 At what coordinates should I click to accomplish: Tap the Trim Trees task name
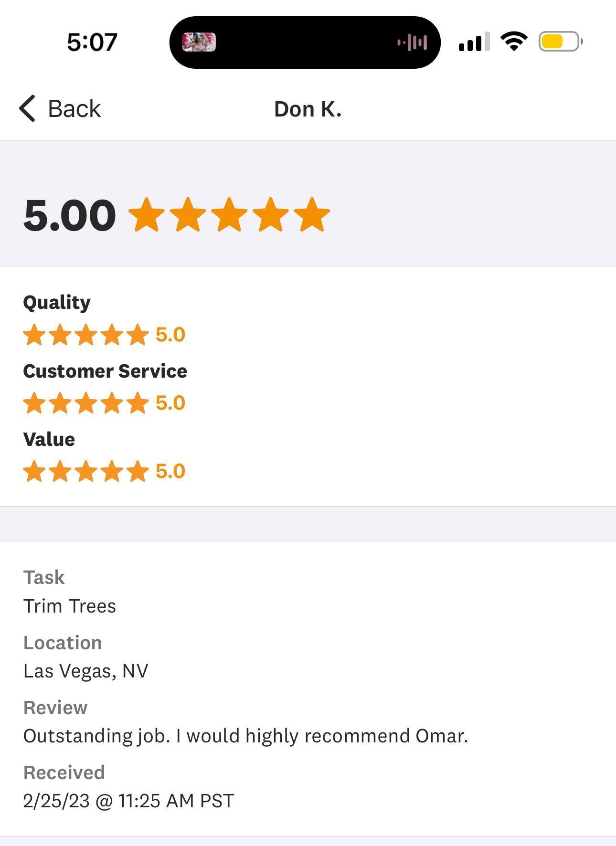tap(70, 606)
